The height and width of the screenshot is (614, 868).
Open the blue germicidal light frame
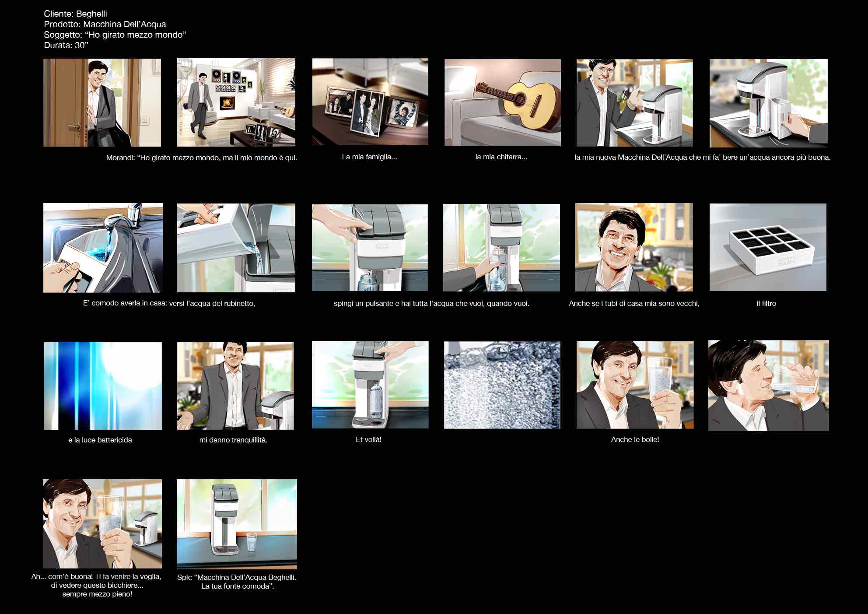click(103, 386)
